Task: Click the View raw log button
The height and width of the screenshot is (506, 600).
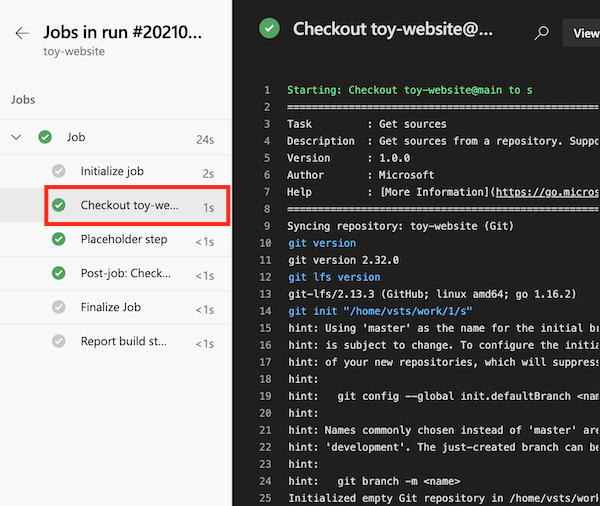Action: point(582,33)
